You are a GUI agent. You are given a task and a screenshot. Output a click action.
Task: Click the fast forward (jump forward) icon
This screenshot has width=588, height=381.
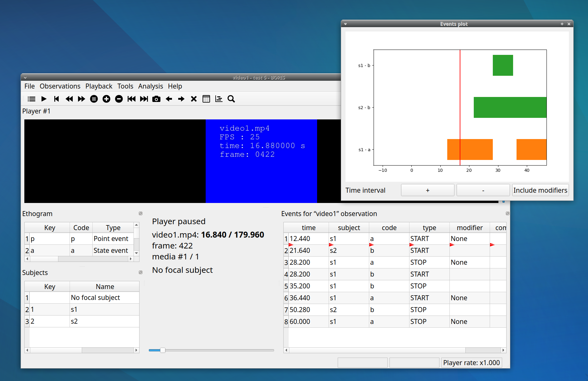81,99
